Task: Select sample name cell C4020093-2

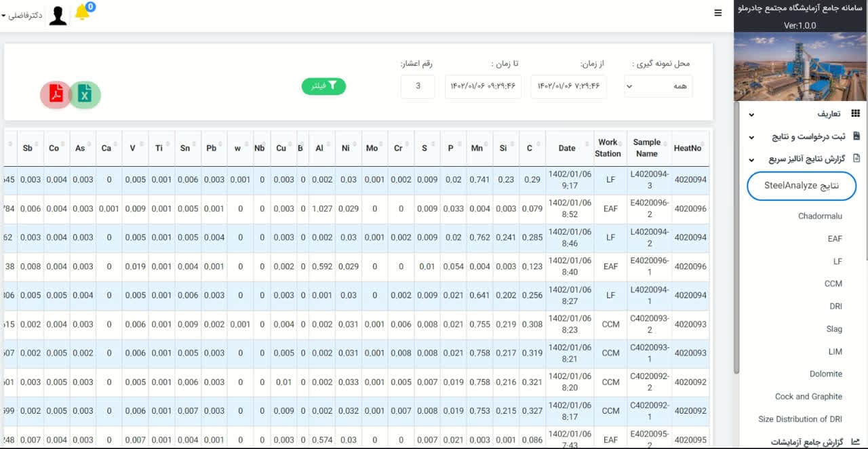Action: [x=649, y=324]
